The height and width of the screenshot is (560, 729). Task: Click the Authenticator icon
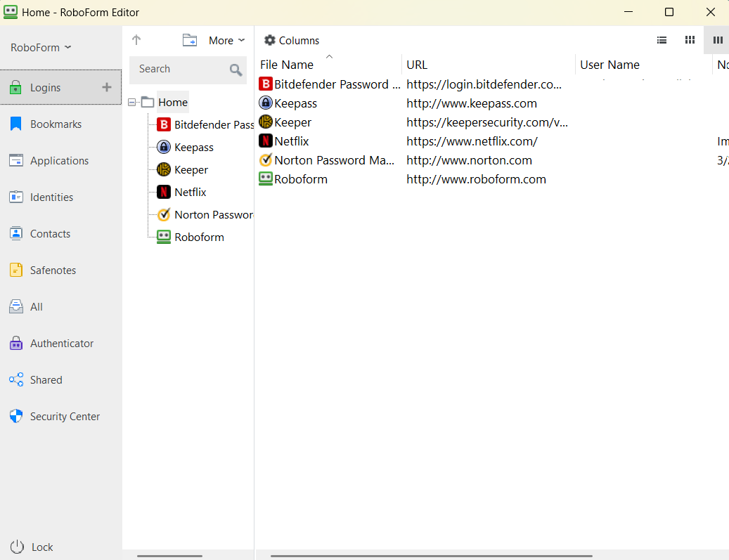15,343
